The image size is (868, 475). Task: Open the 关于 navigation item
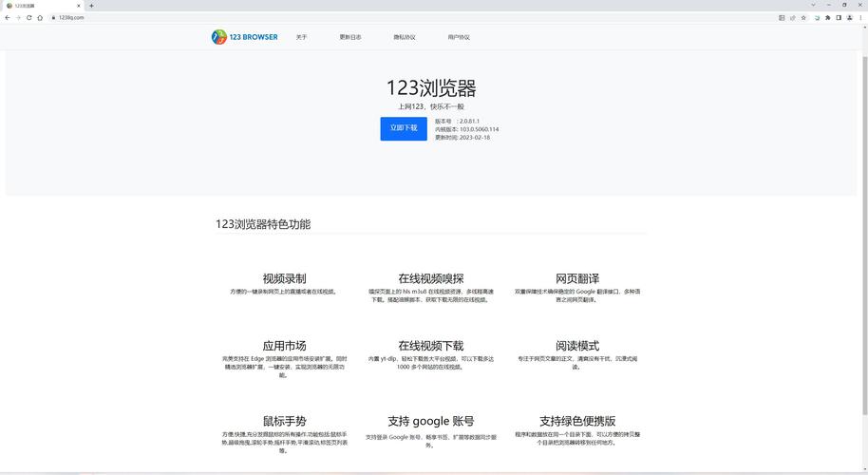coord(301,37)
